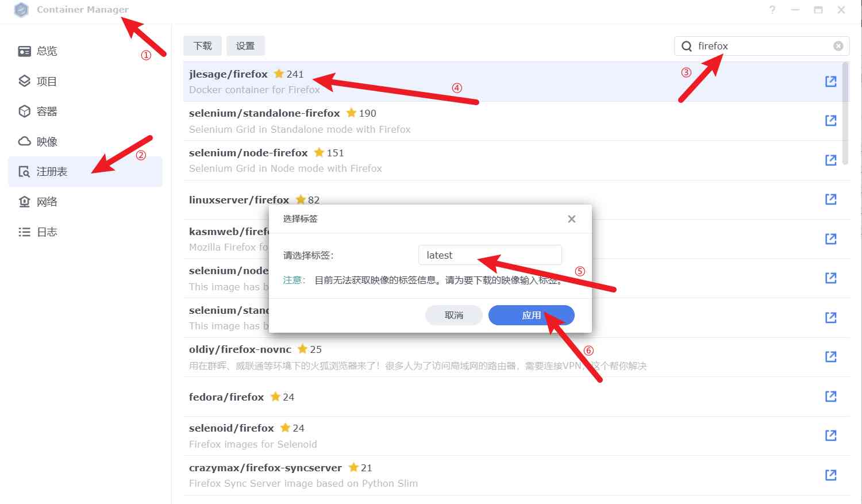This screenshot has width=862, height=504.
Task: Select the selenium/standalone-firefox image row
Action: pos(516,121)
